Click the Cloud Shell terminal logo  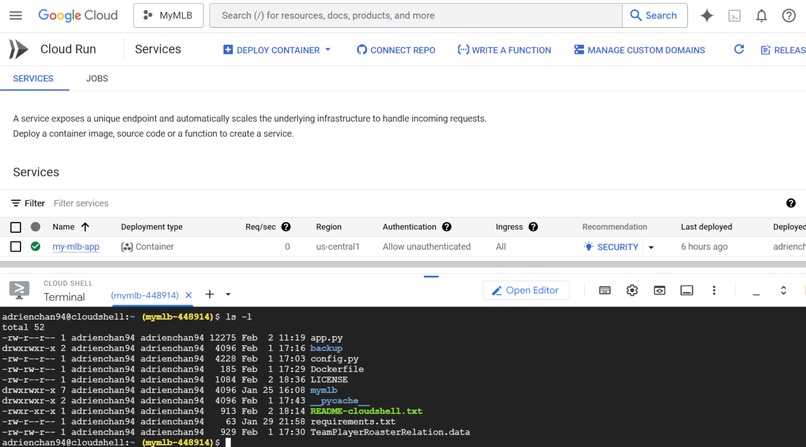click(x=19, y=290)
